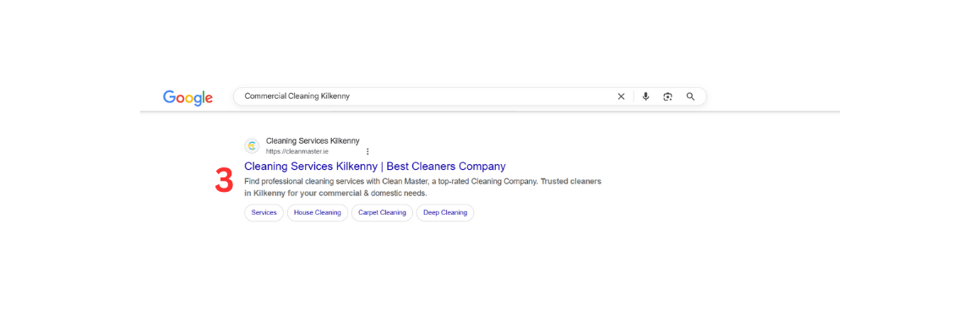Click the snippet text starting Find professional cleaning
980x317 pixels.
422,188
